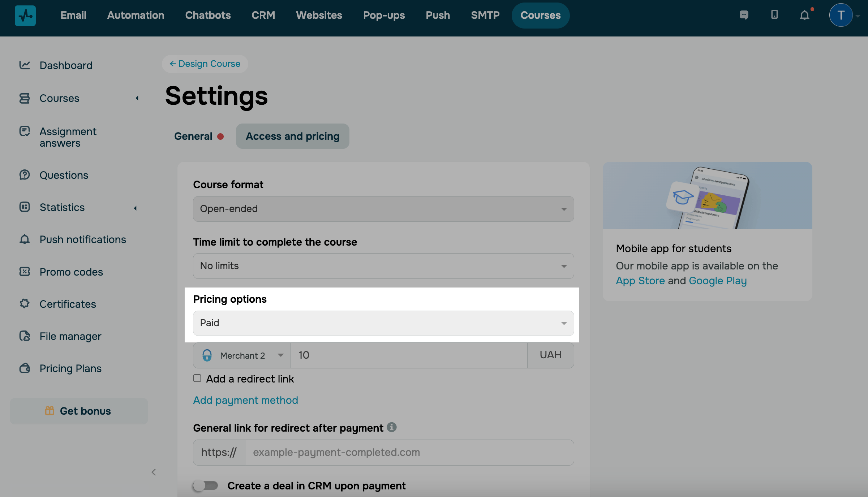Click the chat support icon
868x497 pixels.
pyautogui.click(x=744, y=15)
